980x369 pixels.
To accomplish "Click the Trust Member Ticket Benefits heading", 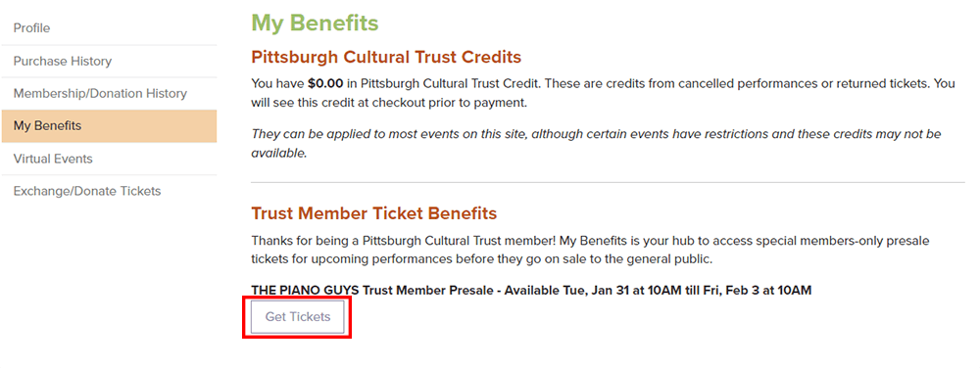I will click(373, 213).
